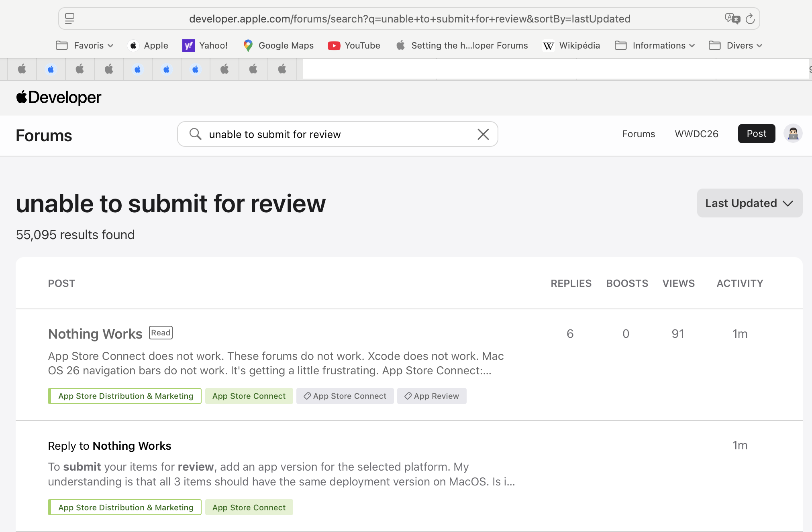Clear the search query with the X
Viewport: 812px width, 532px height.
[483, 134]
